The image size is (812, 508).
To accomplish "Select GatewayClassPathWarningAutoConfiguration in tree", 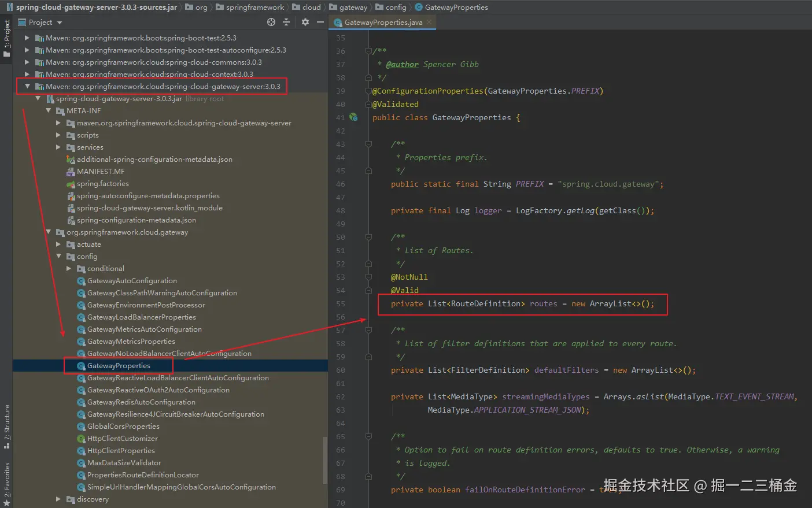I will coord(162,293).
